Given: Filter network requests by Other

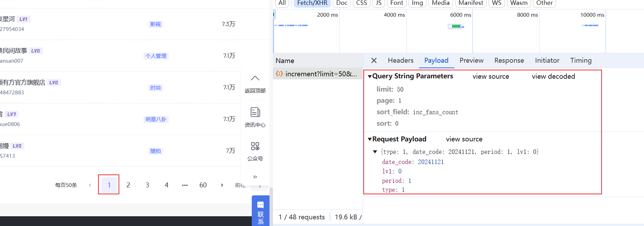Looking at the screenshot, I should 544,3.
